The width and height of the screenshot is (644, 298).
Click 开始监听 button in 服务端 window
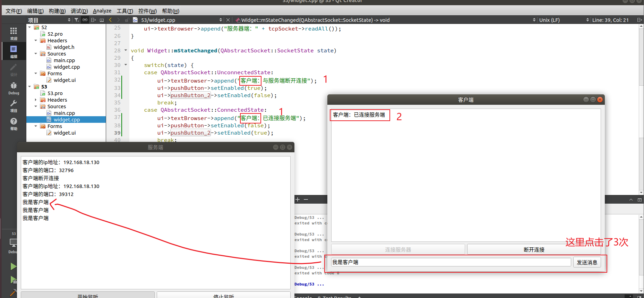[88, 295]
